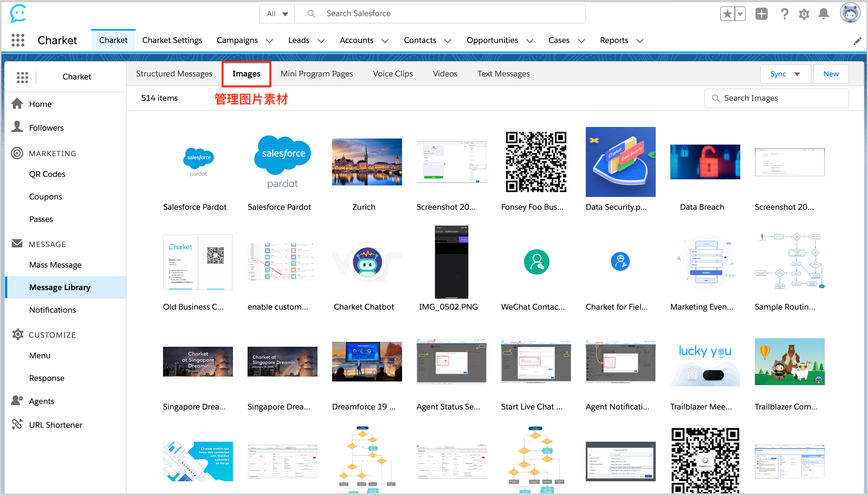Click the Marketing target icon
This screenshot has width=868, height=495.
click(x=17, y=153)
